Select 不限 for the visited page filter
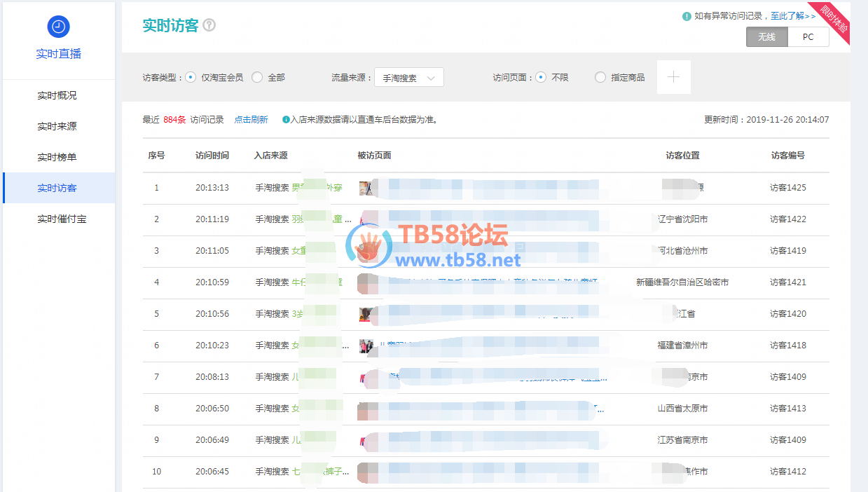The width and height of the screenshot is (868, 492). click(x=541, y=78)
